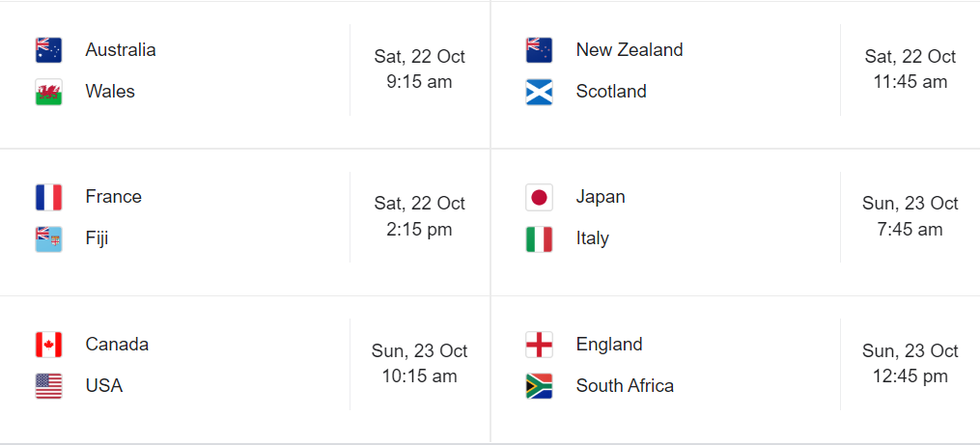This screenshot has width=980, height=445.
Task: Click the Australia flag icon
Action: [x=48, y=50]
